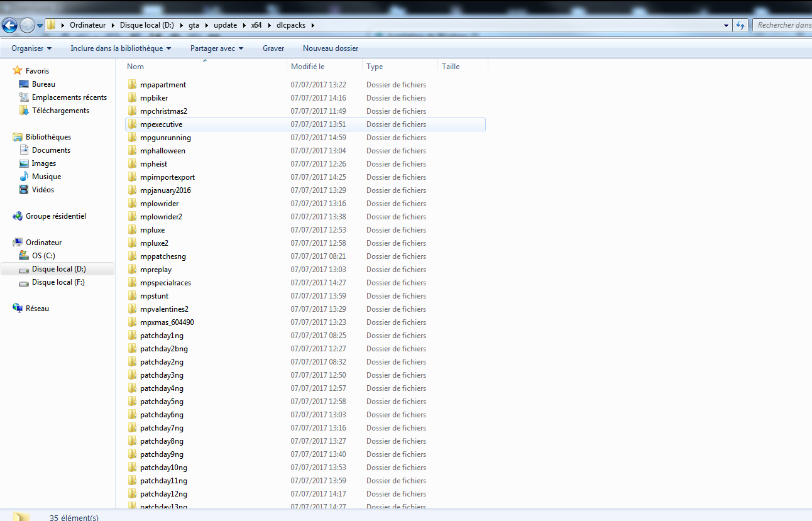Click the patchday2bng folder name

click(x=164, y=349)
